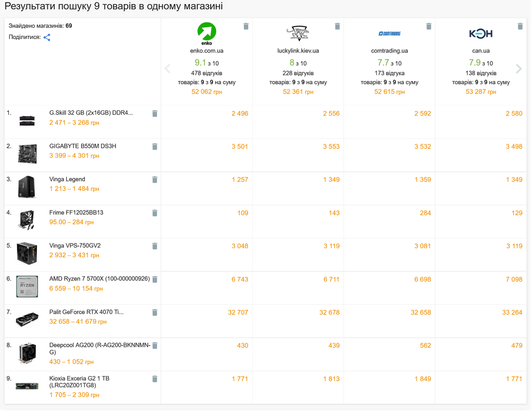The width and height of the screenshot is (532, 411).
Task: Click enko total sum 52 062 грн
Action: (206, 91)
